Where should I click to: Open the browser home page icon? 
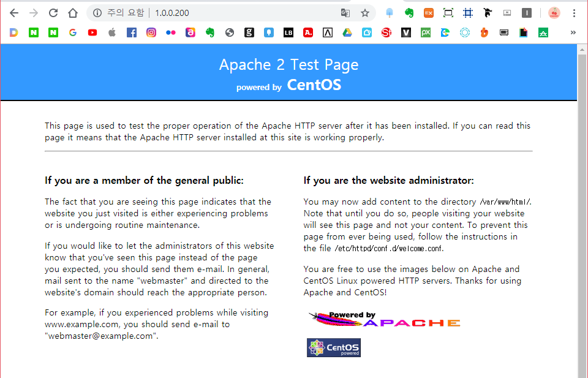coord(73,13)
